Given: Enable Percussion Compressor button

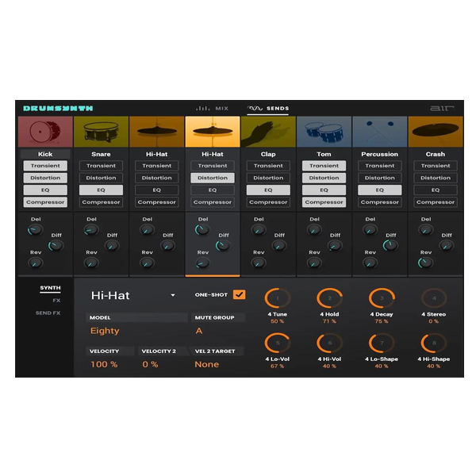Looking at the screenshot, I should tap(380, 202).
